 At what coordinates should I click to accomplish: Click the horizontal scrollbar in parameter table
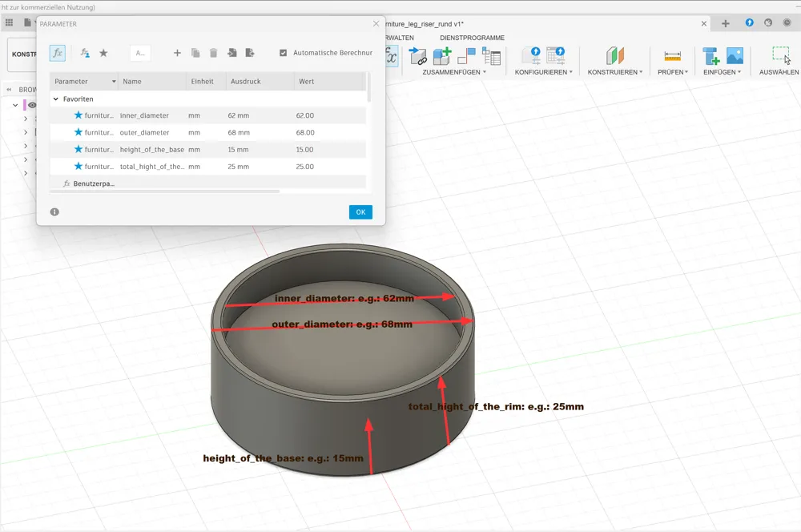pyautogui.click(x=164, y=191)
